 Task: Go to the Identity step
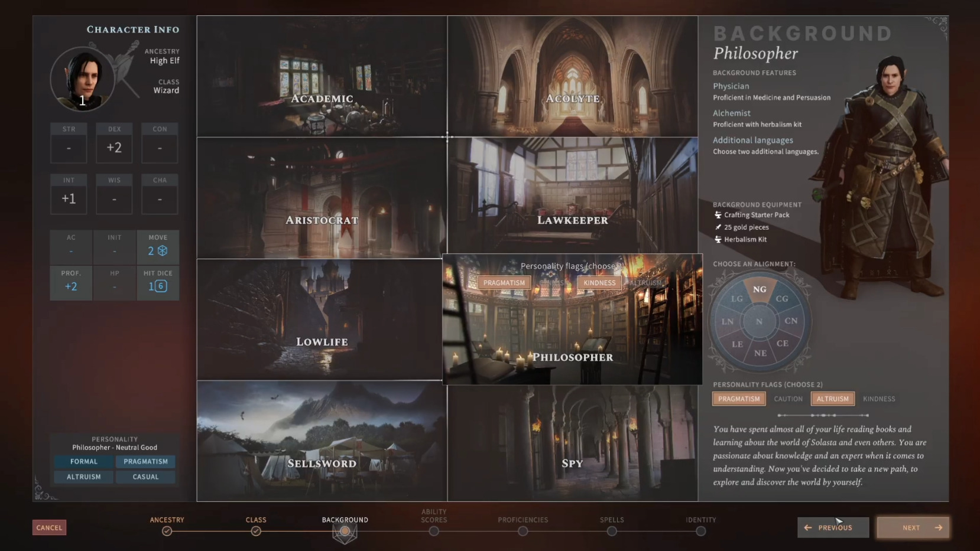tap(700, 531)
